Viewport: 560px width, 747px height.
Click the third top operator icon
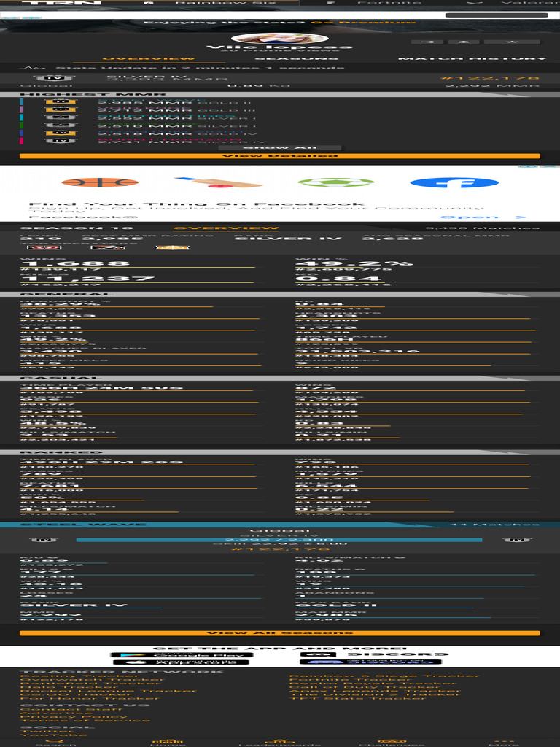point(173,248)
